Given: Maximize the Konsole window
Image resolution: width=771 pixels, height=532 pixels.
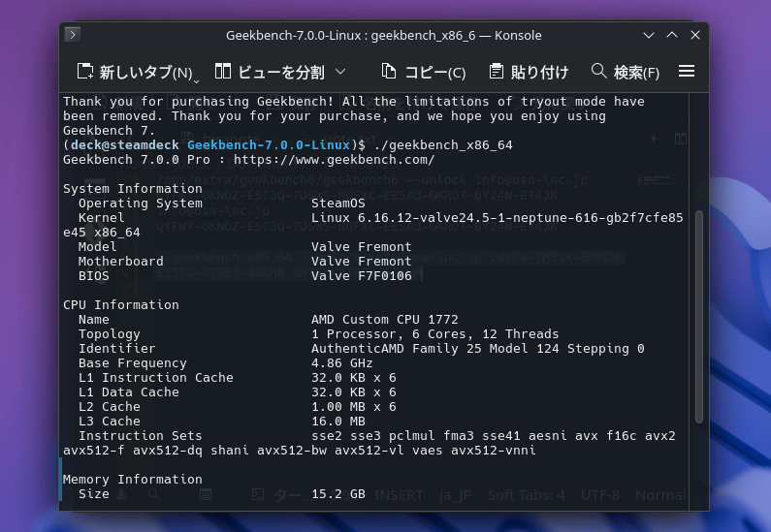Looking at the screenshot, I should tap(672, 35).
